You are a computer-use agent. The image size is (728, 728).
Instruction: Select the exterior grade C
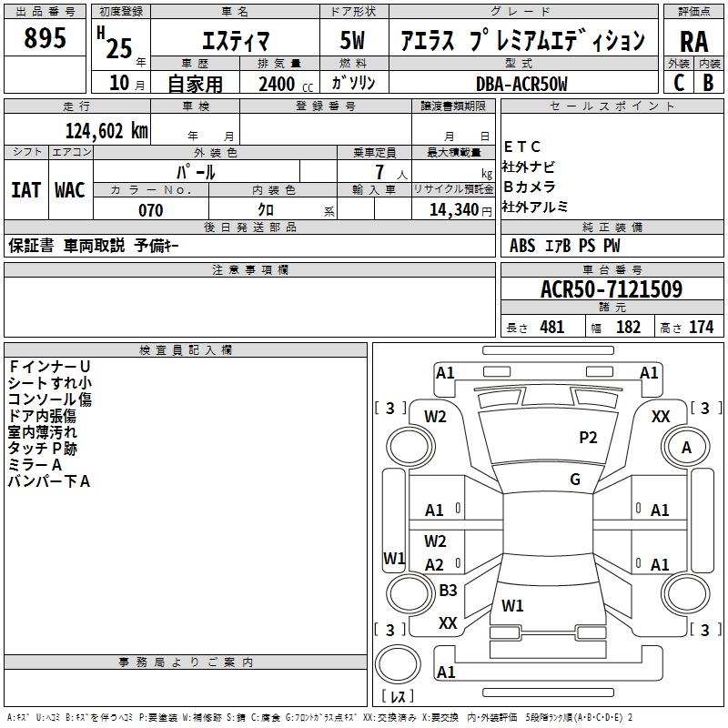point(678,83)
